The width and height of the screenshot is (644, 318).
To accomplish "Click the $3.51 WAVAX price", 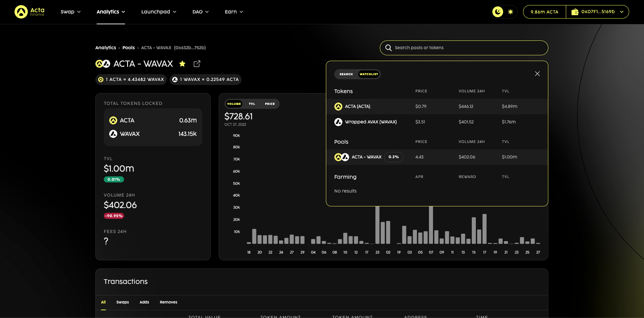I will coord(420,122).
